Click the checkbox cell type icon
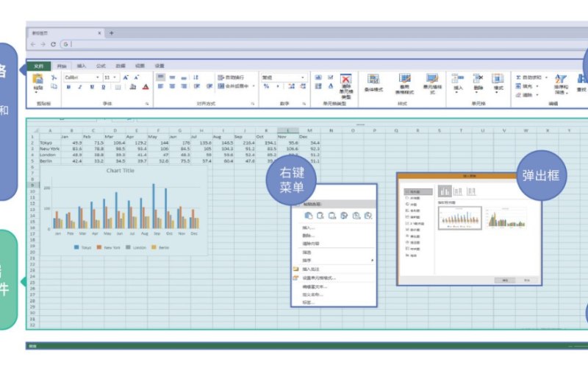Image resolution: width=588 pixels, height=368 pixels. tap(330, 77)
